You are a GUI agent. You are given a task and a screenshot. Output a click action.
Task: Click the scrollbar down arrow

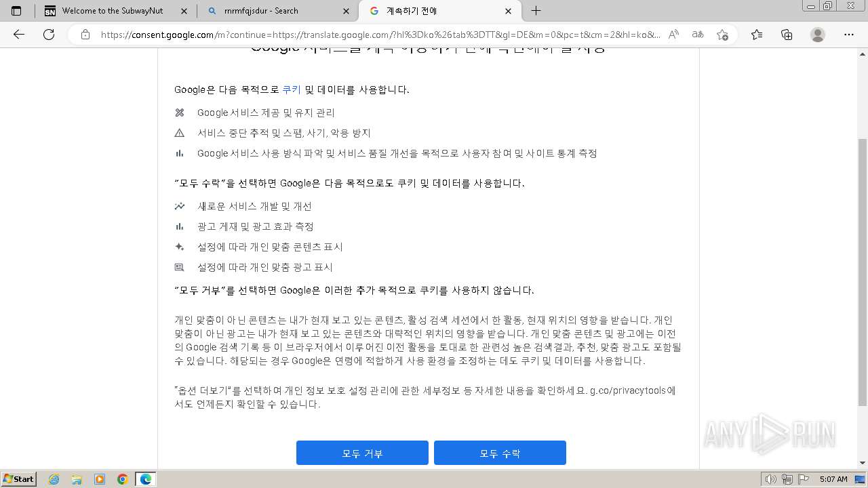(863, 463)
